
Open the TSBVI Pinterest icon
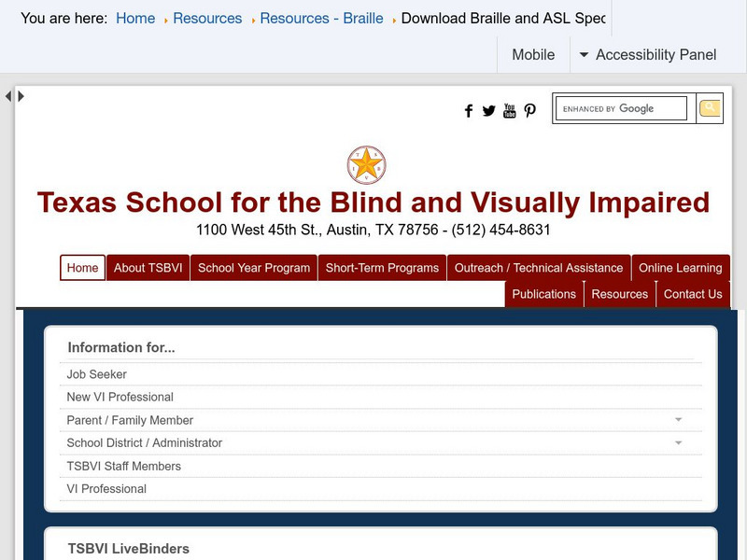(x=529, y=111)
